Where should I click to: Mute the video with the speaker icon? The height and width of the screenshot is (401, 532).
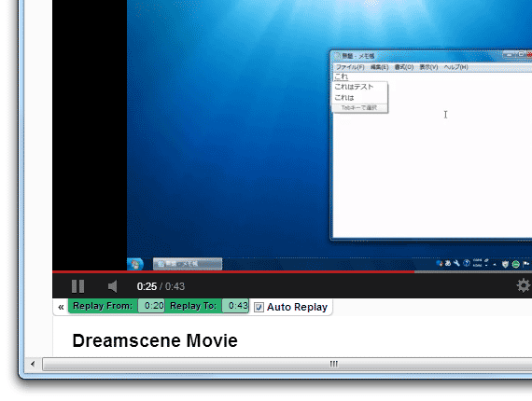113,286
